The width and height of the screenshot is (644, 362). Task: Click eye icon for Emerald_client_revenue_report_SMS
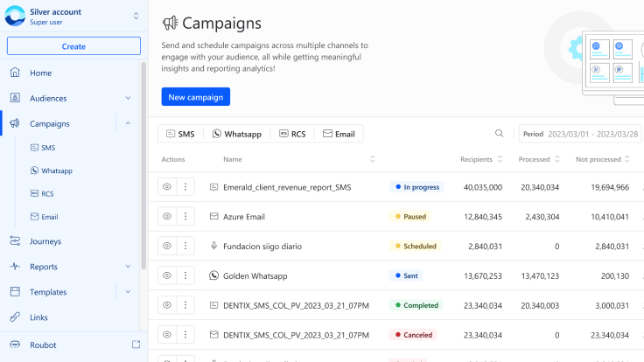[x=166, y=186]
